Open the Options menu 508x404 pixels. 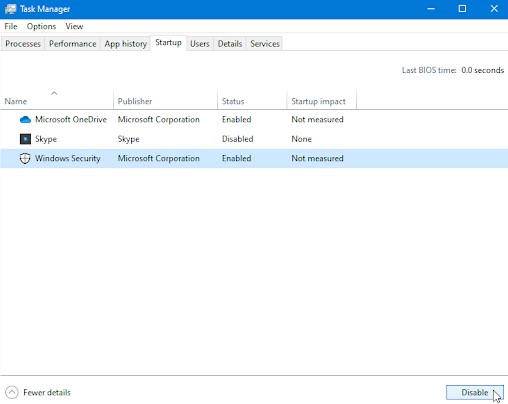(x=41, y=26)
